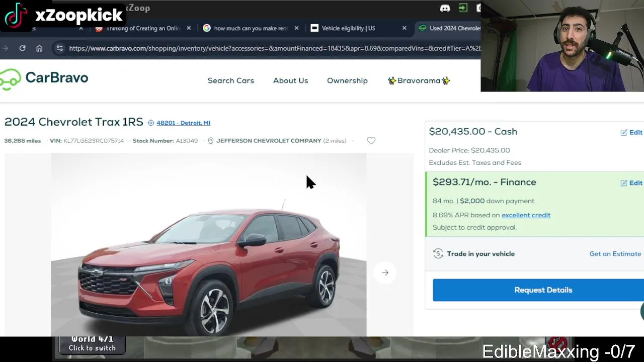Edit the Cash price option

[631, 132]
